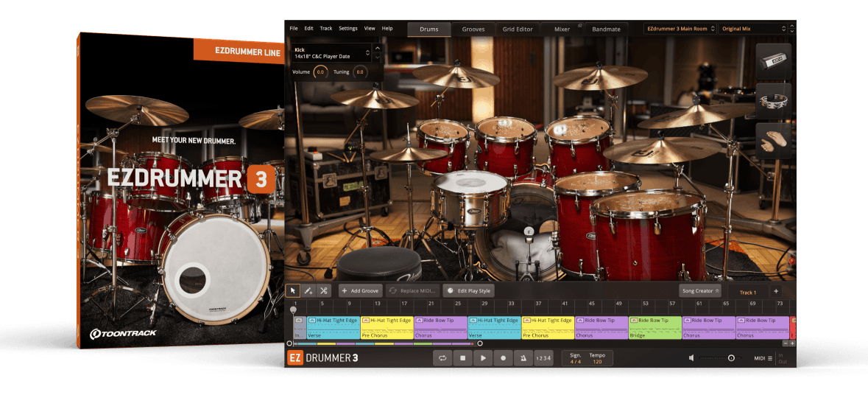Click the record button

[x=503, y=358]
